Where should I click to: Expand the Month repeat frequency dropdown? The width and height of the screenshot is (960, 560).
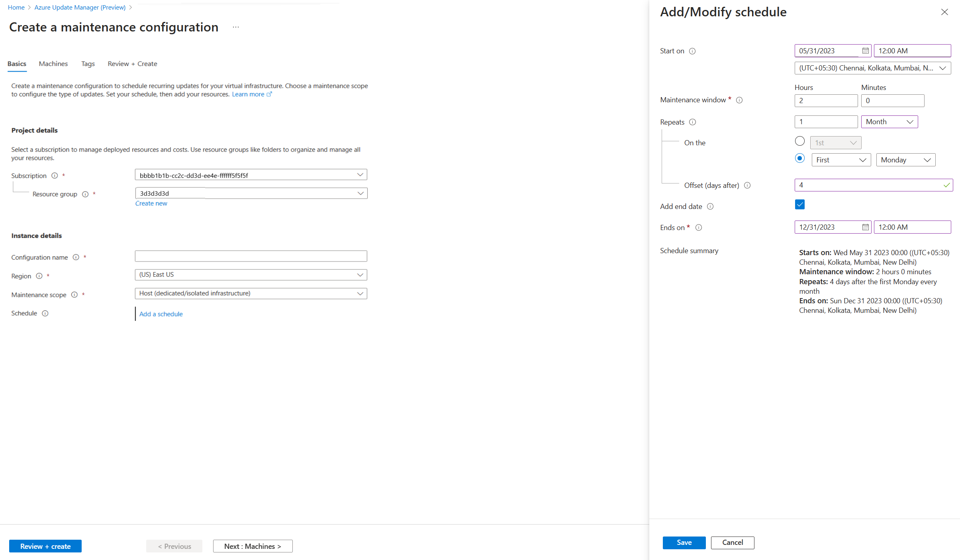[x=891, y=121]
